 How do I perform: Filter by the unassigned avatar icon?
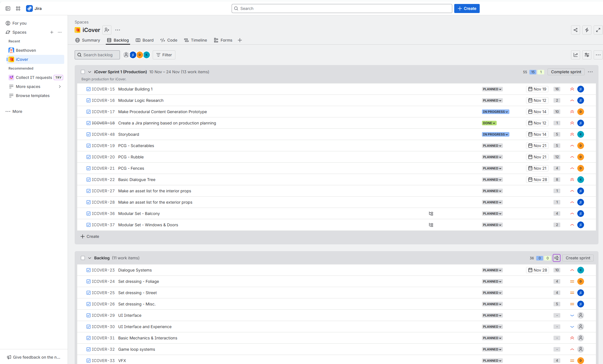[126, 55]
